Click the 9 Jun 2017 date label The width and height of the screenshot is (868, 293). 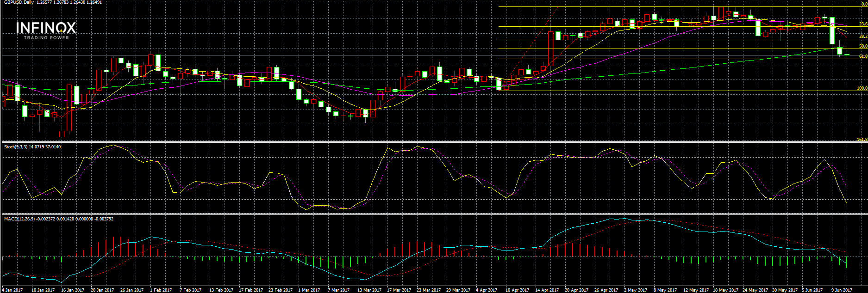coord(842,290)
